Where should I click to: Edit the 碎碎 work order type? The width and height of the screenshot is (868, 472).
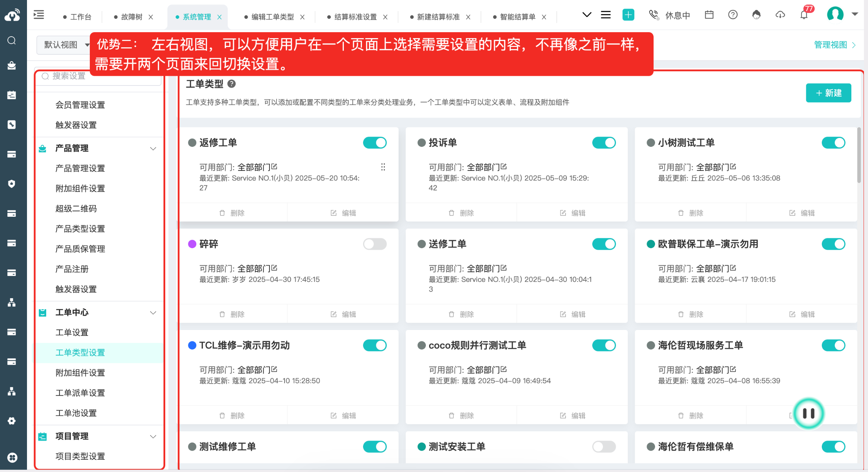pyautogui.click(x=343, y=314)
